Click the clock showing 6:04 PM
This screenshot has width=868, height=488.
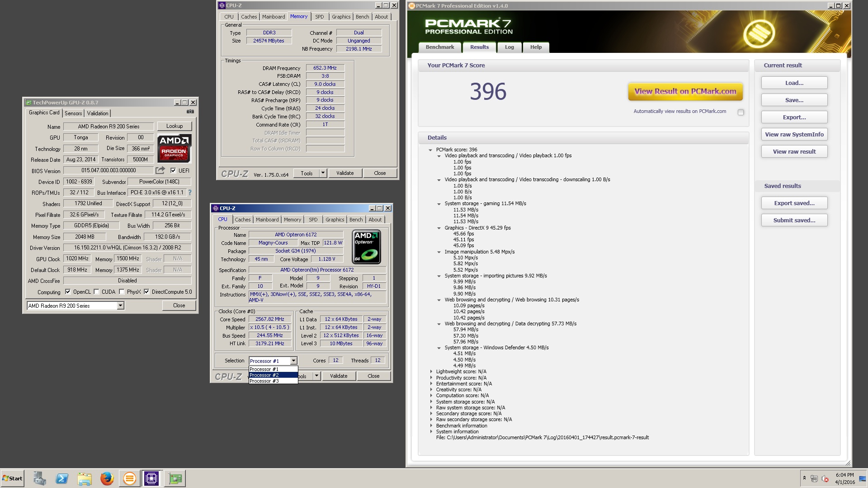tap(844, 475)
